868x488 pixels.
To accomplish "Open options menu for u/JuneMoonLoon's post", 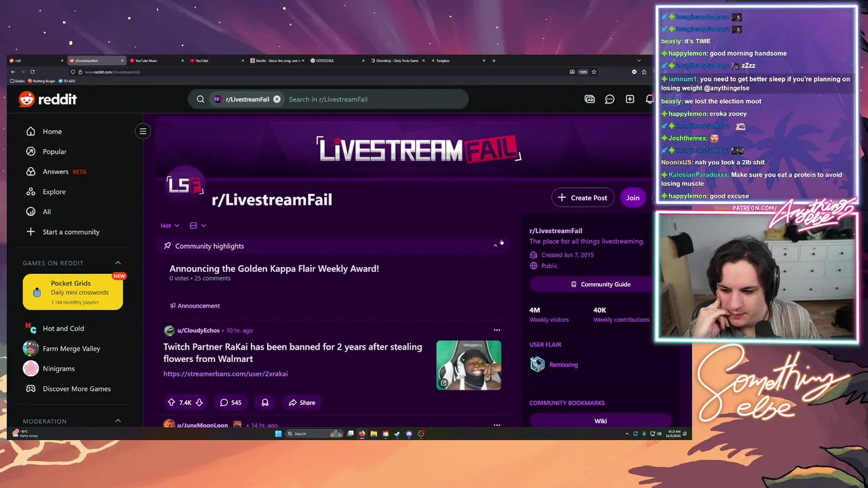I will (496, 425).
